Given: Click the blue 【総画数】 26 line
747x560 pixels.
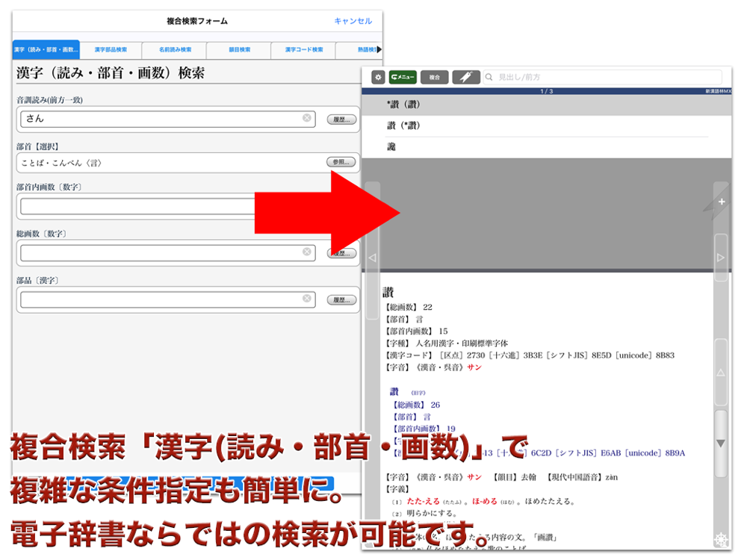Looking at the screenshot, I should [416, 405].
